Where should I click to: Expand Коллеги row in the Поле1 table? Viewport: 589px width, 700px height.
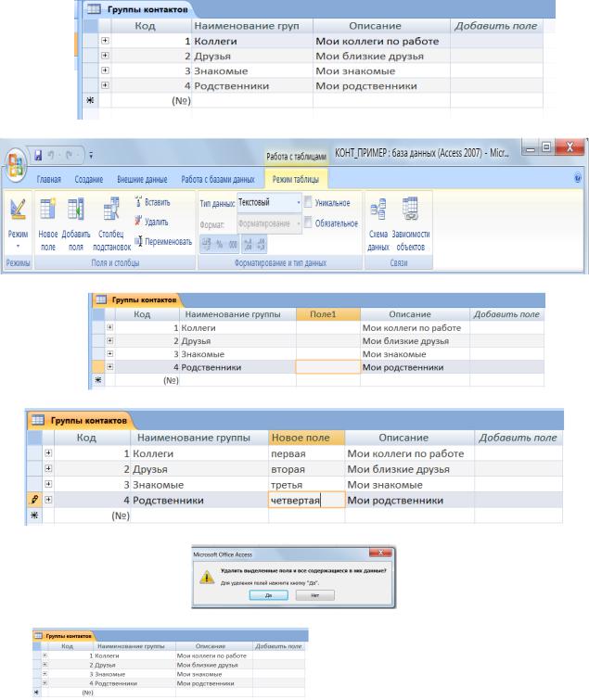[109, 327]
